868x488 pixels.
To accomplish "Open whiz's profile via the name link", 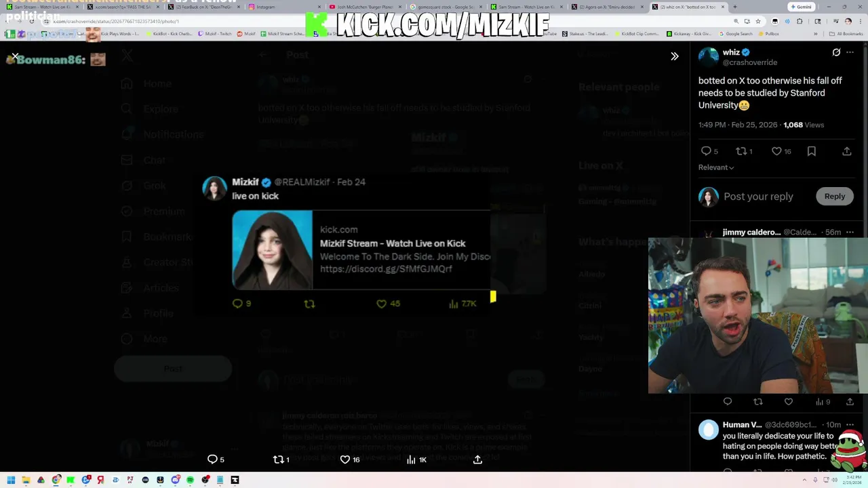I will [731, 52].
